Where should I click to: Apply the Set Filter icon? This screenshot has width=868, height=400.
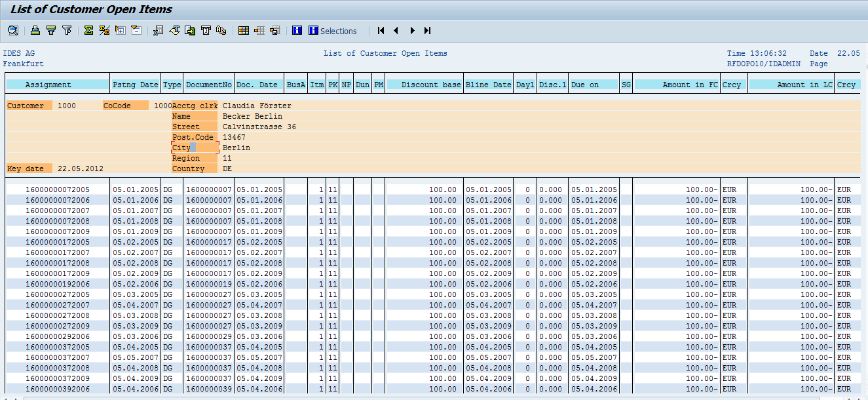[67, 30]
